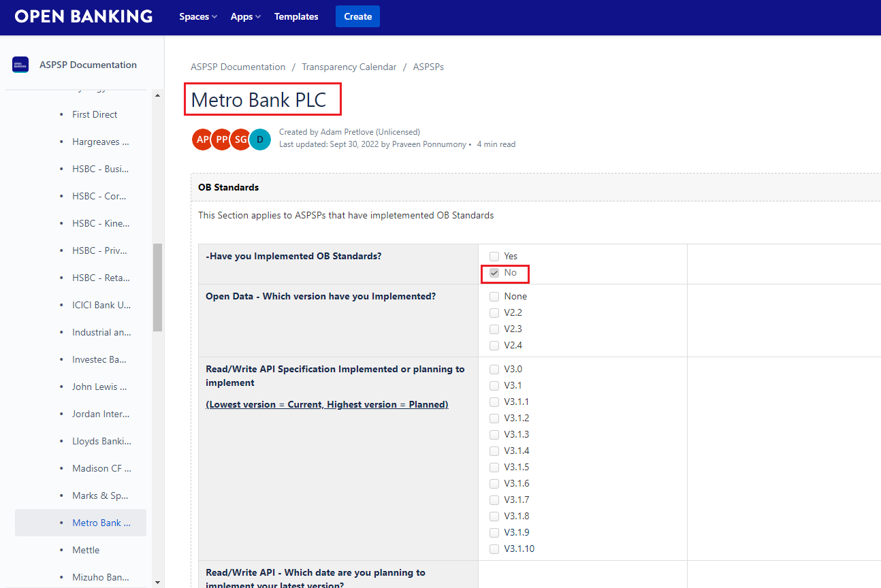The width and height of the screenshot is (881, 588).
Task: Click the '4 min read' text
Action: tap(496, 144)
